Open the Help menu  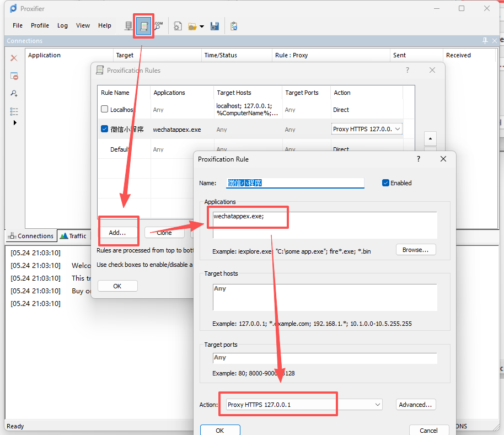(105, 25)
